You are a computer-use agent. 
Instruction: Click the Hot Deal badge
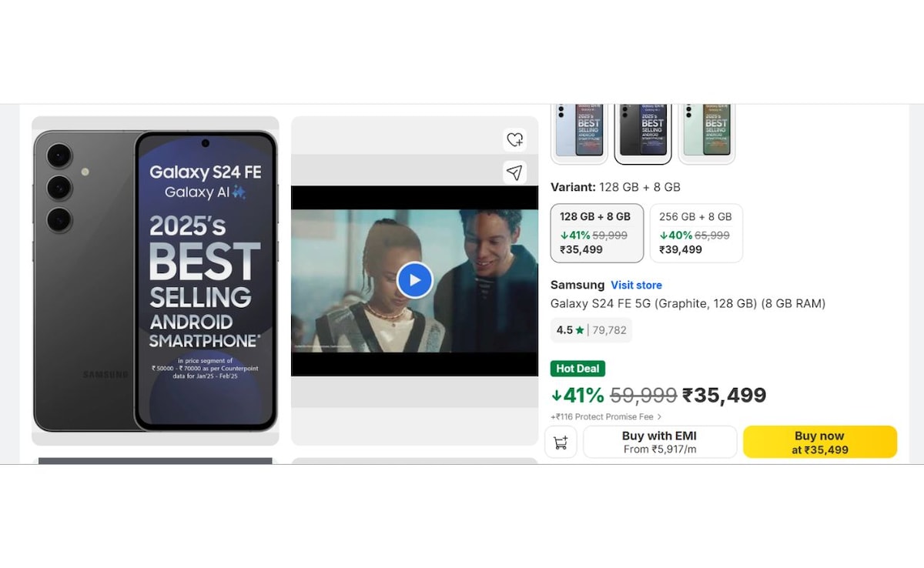click(x=577, y=369)
